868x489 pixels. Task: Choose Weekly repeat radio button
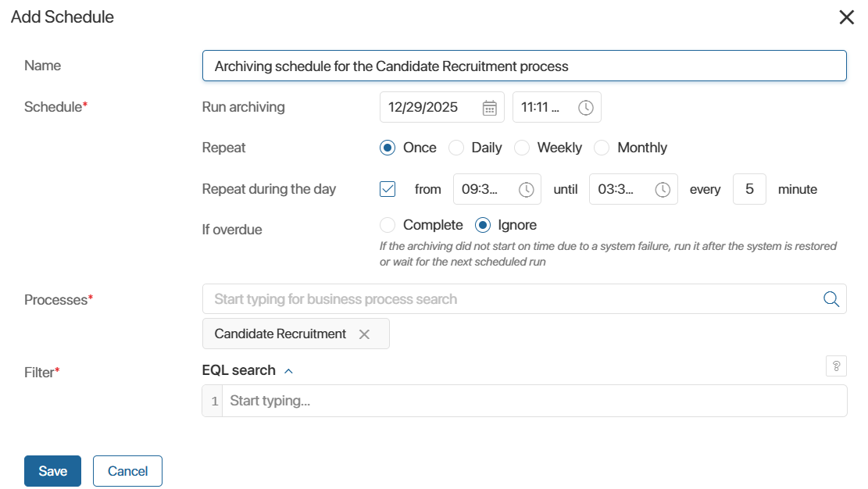click(x=522, y=148)
